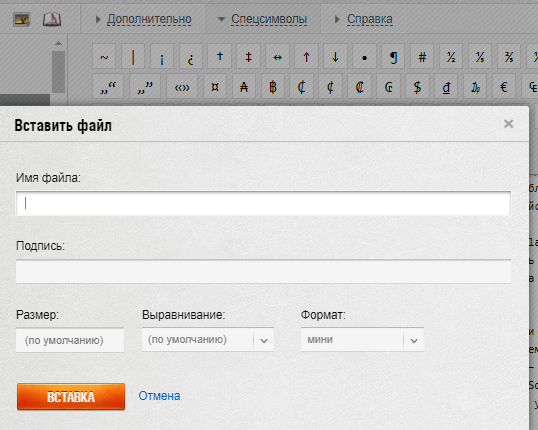The width and height of the screenshot is (538, 430).
Task: Insert the hash # symbol
Action: pos(422,57)
